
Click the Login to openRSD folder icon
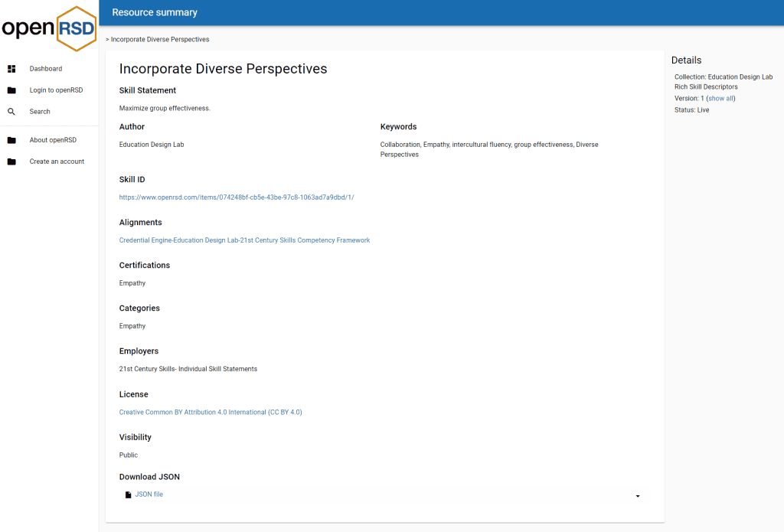coord(11,90)
